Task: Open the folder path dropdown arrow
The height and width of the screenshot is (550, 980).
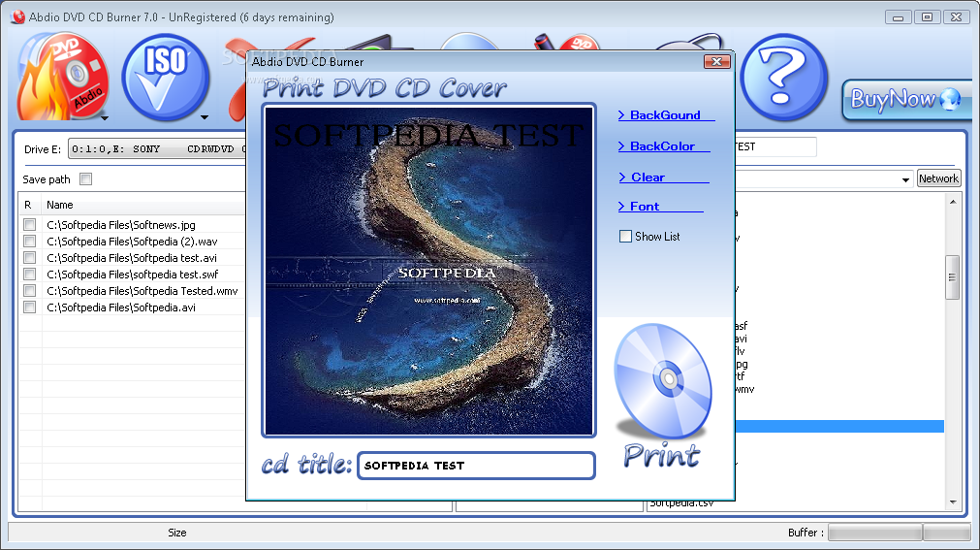Action: pos(905,179)
